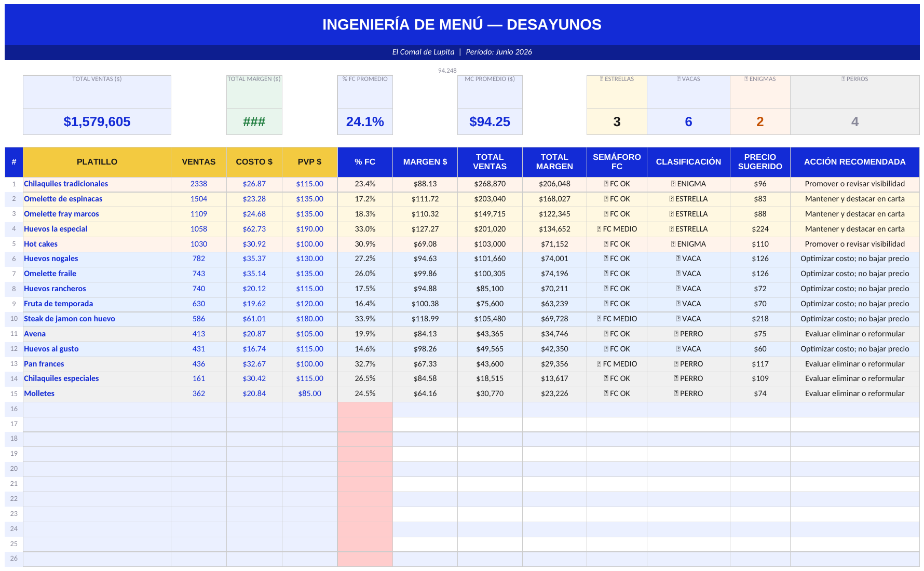The width and height of the screenshot is (924, 571).
Task: Click the Fruta de temporada cell
Action: click(97, 304)
